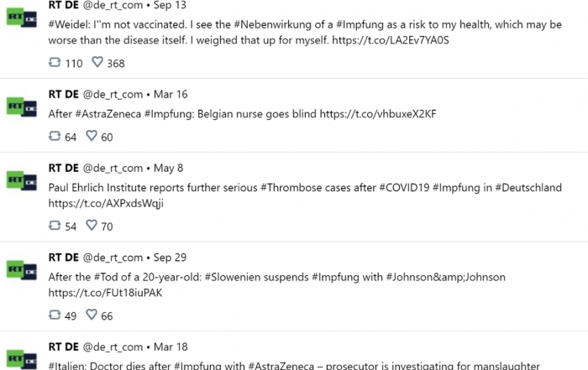Click retweet icon on Slowenien Johnson&Johnson tweet

click(x=55, y=315)
